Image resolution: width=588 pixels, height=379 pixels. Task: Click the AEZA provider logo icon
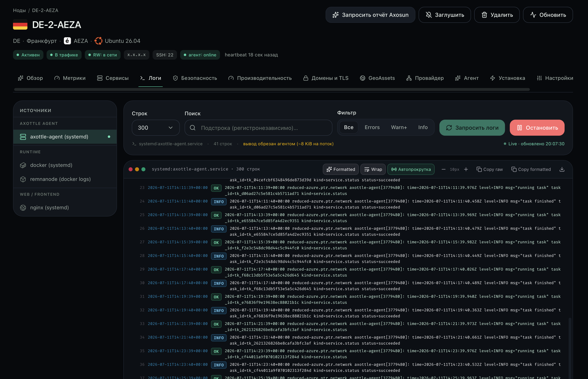[x=67, y=41]
